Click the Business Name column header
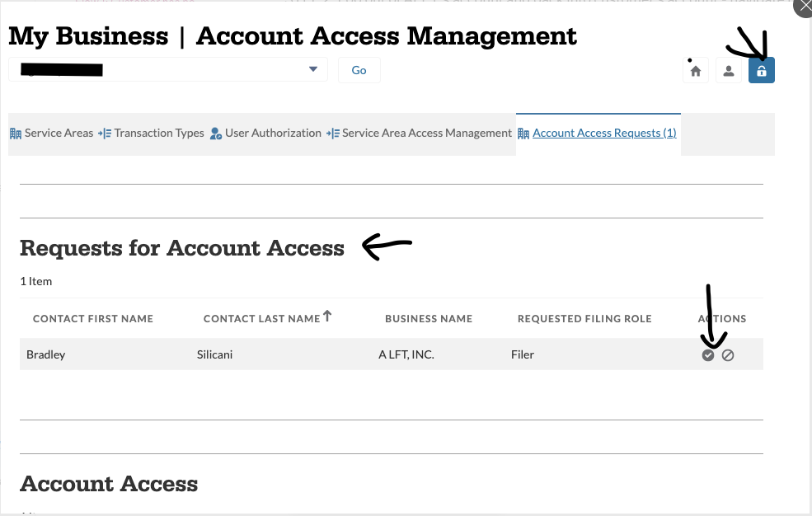812x516 pixels. (429, 319)
